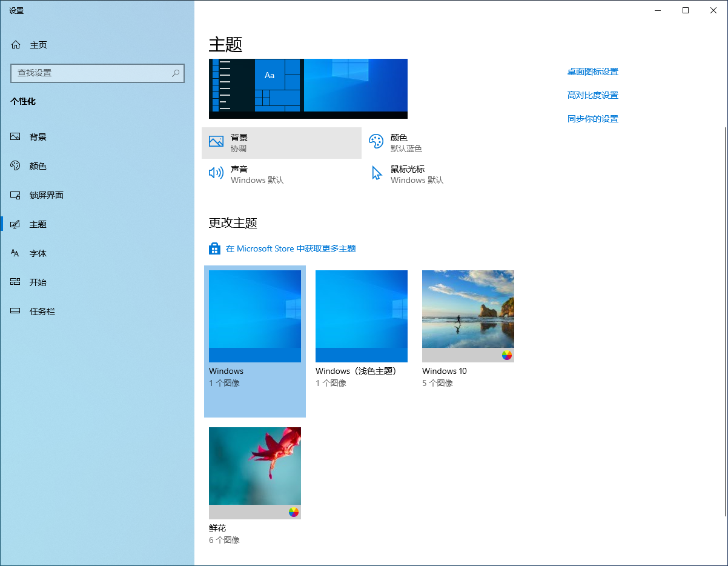
Task: Get more themes in Microsoft Store link
Action: click(291, 248)
